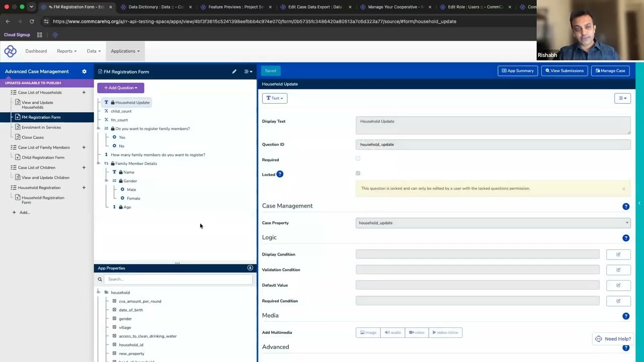
Task: Edit the Display Condition expression
Action: [618, 254]
